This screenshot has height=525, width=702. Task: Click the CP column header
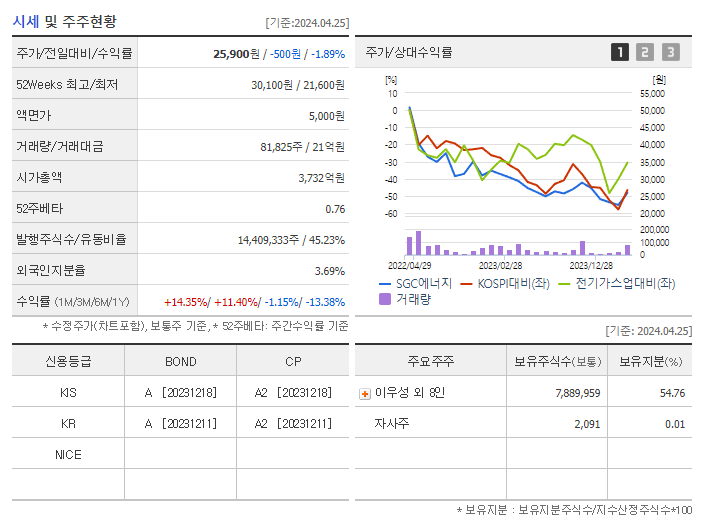click(293, 362)
